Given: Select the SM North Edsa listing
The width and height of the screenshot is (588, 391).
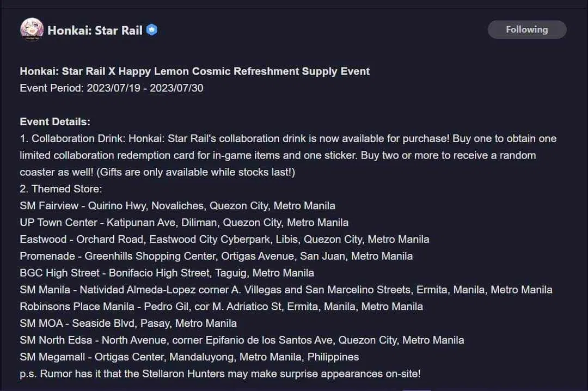Looking at the screenshot, I should pos(241,340).
